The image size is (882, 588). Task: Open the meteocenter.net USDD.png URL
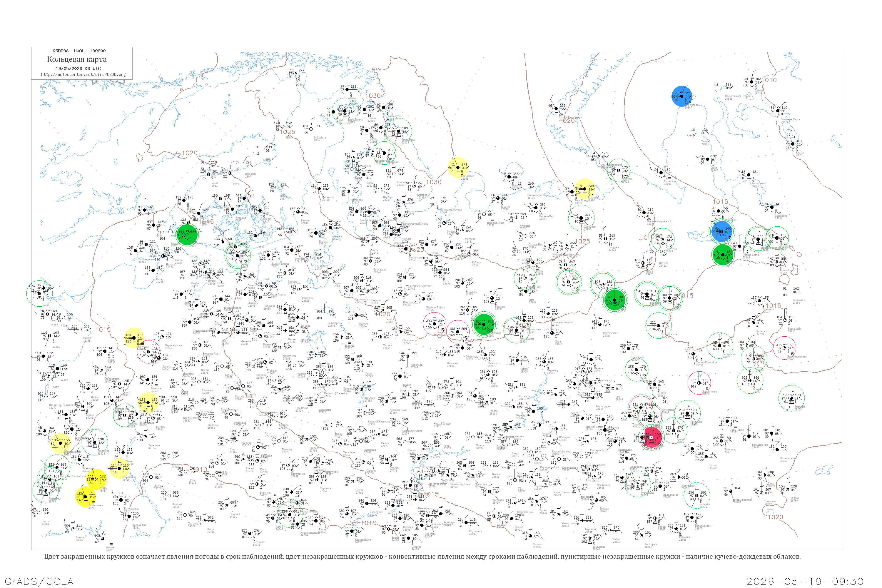click(x=83, y=74)
